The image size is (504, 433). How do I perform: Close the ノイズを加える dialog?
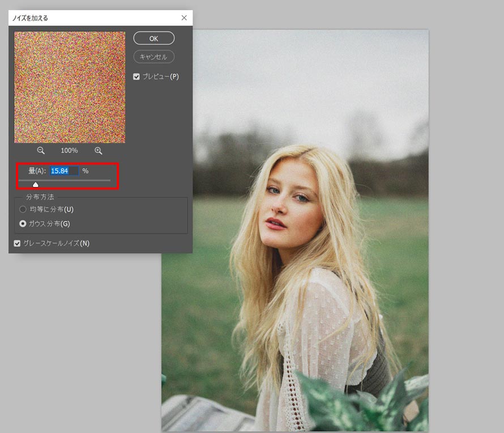coord(184,18)
